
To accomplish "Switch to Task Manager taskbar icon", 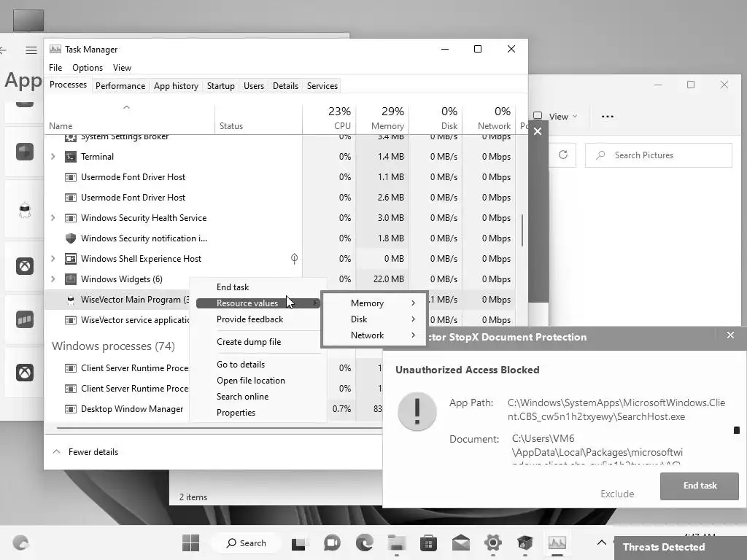I will tap(557, 542).
